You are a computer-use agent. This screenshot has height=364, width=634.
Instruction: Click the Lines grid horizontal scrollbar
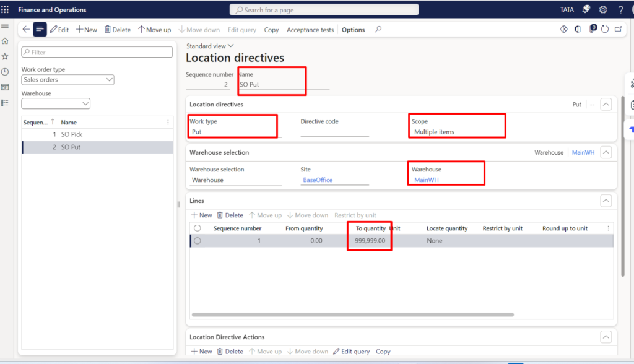click(x=352, y=314)
